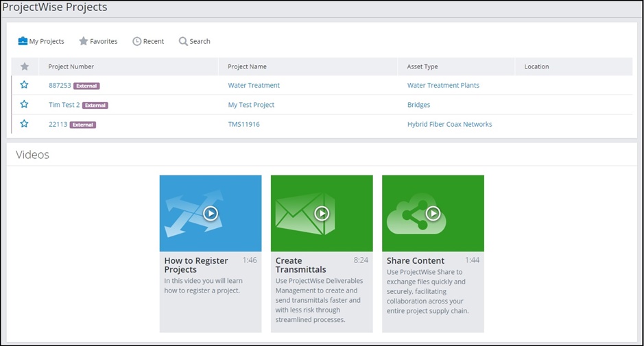The image size is (644, 346).
Task: Click the Bridges asset type
Action: pos(419,105)
